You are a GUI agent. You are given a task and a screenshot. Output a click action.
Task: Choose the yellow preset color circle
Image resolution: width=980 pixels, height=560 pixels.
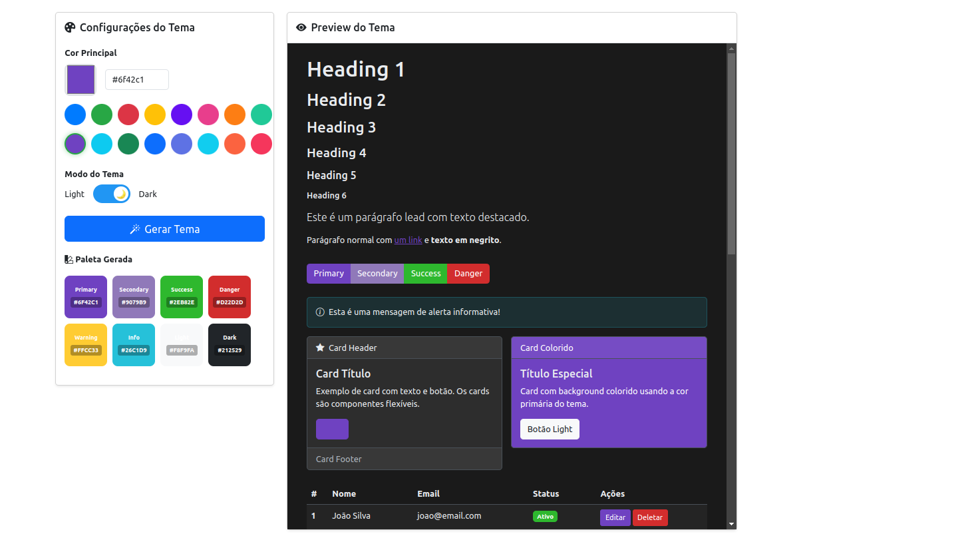(x=155, y=115)
